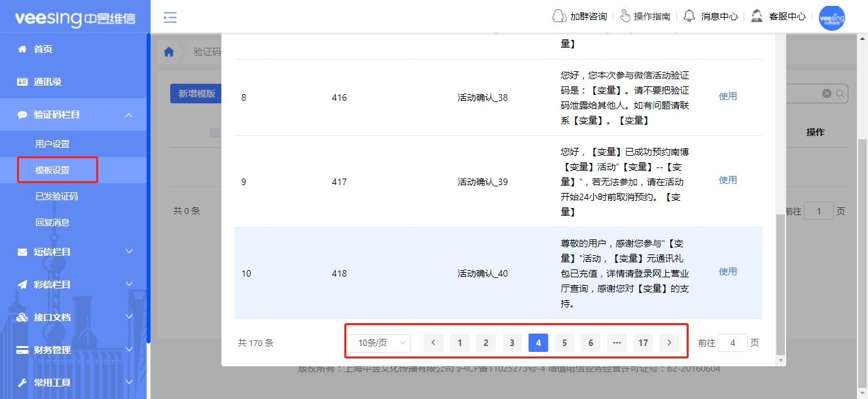The height and width of the screenshot is (399, 868).
Task: Click the 短信栏目 envelope icon
Action: (x=22, y=252)
